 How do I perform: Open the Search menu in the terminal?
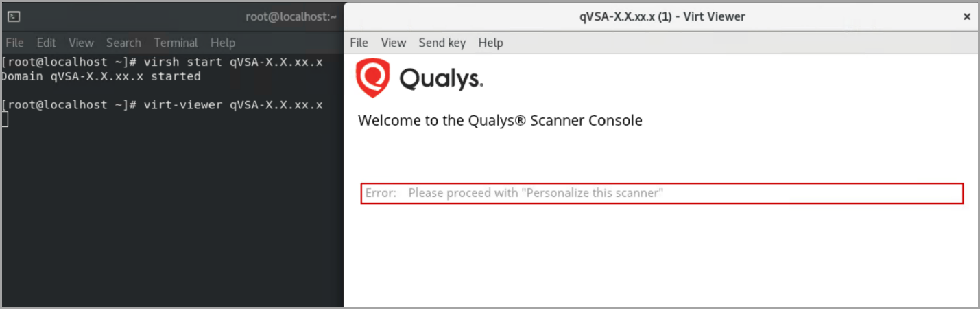coord(123,43)
